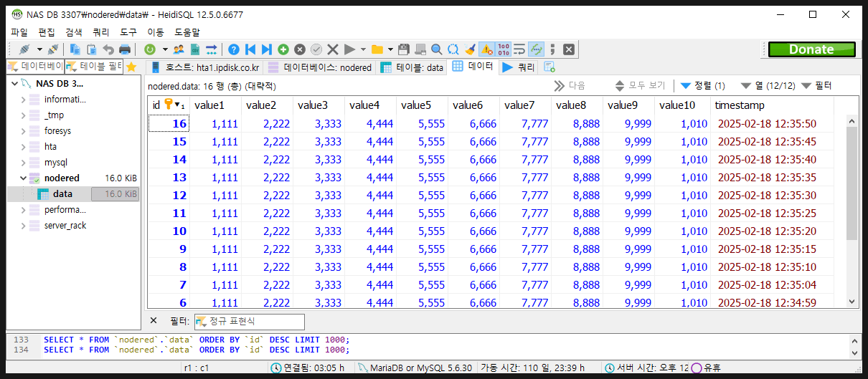Screen dimensions: 868x379
Task: Click the new query tab icon
Action: point(549,67)
